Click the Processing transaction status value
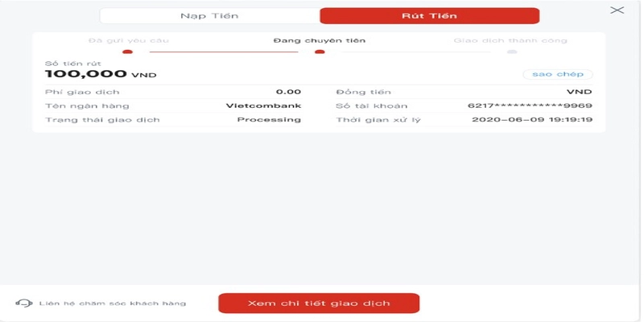644x322 pixels. tap(269, 119)
